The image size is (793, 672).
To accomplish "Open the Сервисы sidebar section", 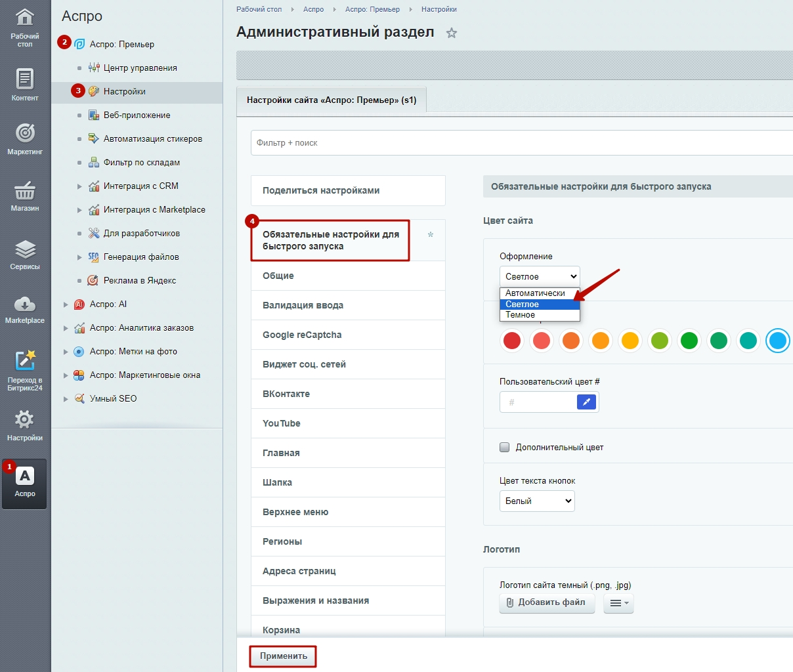I will click(25, 254).
